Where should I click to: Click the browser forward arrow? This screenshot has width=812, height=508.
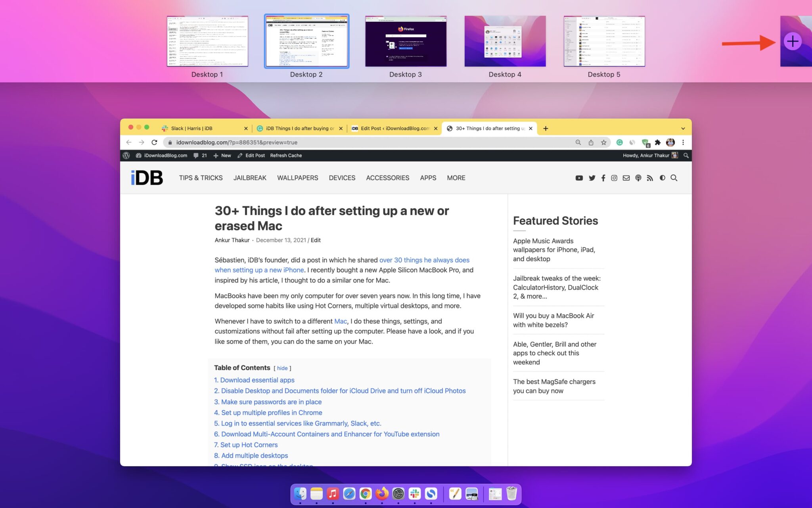(142, 142)
